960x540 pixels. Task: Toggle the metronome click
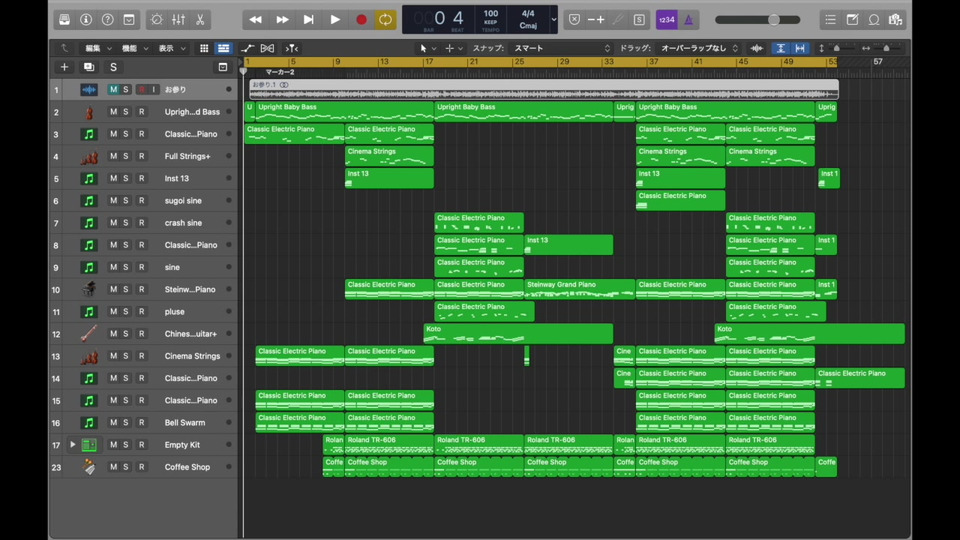(x=689, y=20)
